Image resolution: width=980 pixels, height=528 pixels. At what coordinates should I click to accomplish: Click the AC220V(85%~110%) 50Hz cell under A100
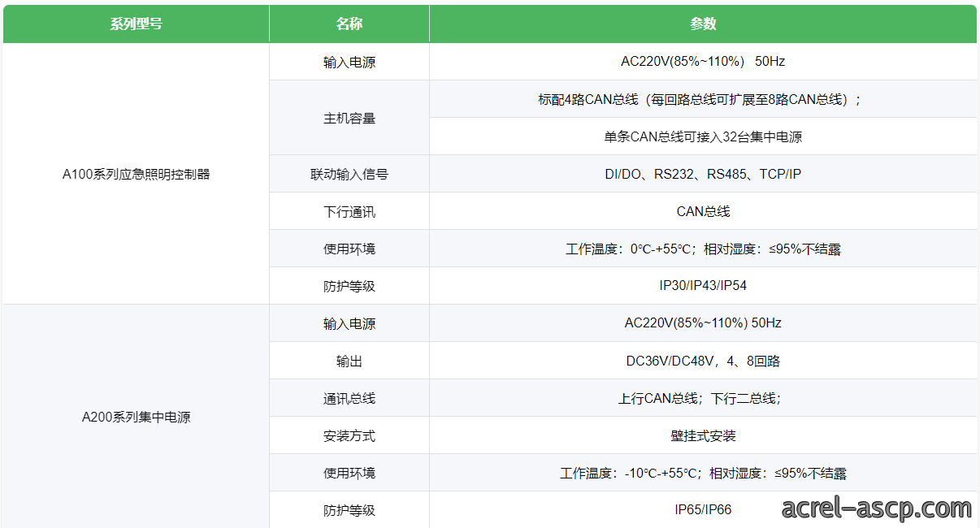coord(703,62)
